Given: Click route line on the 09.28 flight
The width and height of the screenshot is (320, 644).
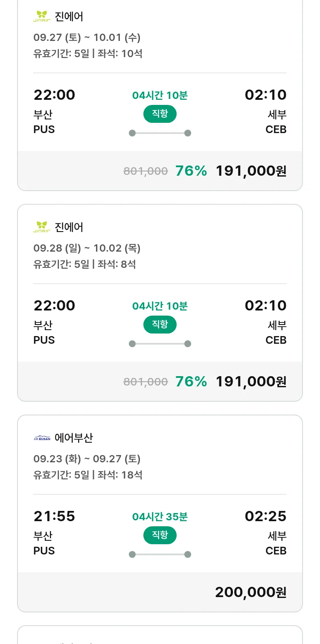Looking at the screenshot, I should coord(160,344).
